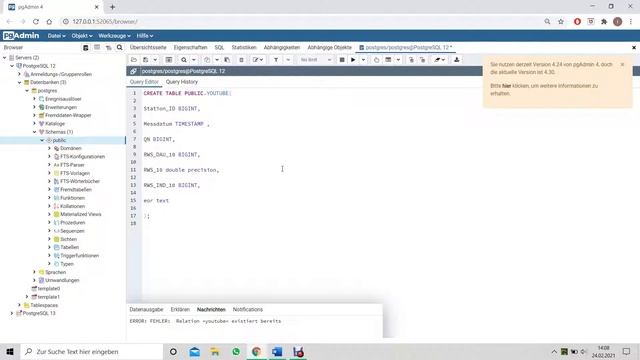Image resolution: width=640 pixels, height=360 pixels.
Task: Click the View Data grid icon in Browser panel
Action: [97, 48]
